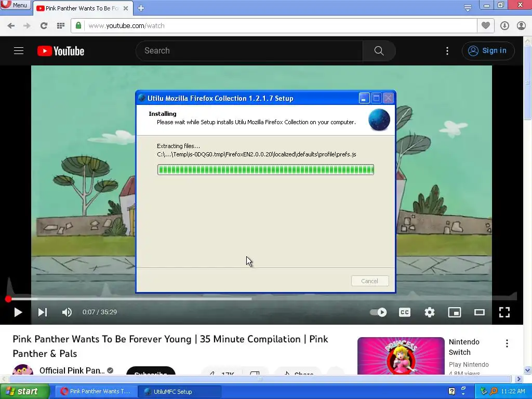Switch to UtiluMFC Setup taskbar item

[180, 392]
